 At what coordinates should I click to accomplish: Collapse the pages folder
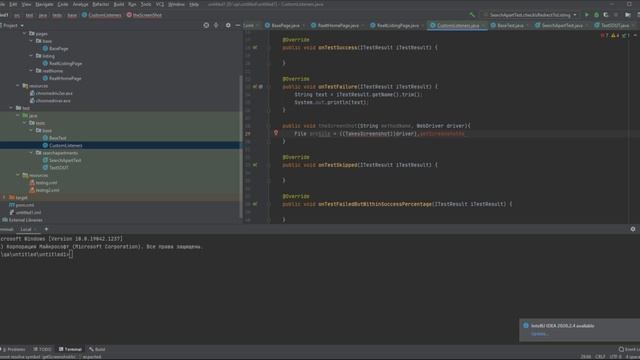(24, 33)
